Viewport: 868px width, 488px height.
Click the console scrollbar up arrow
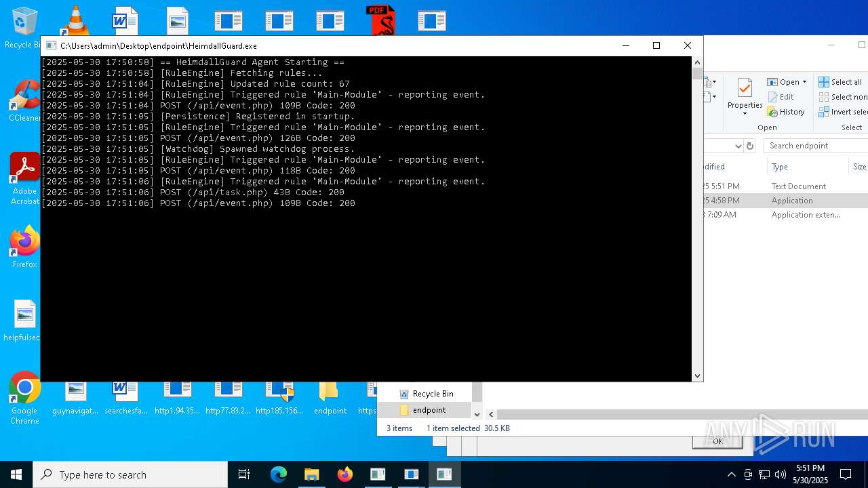pyautogui.click(x=697, y=62)
